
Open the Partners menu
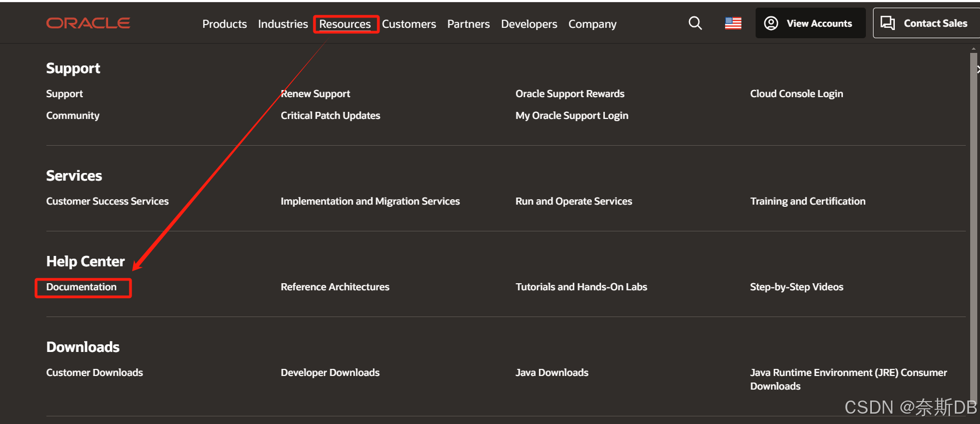click(x=468, y=24)
